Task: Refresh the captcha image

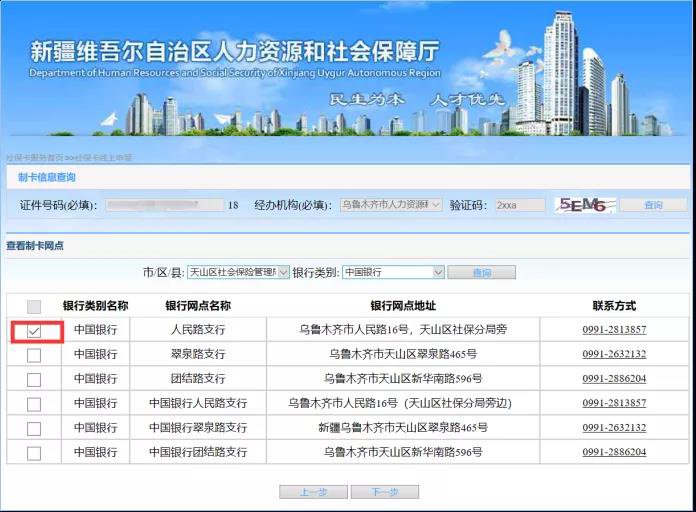Action: (583, 205)
